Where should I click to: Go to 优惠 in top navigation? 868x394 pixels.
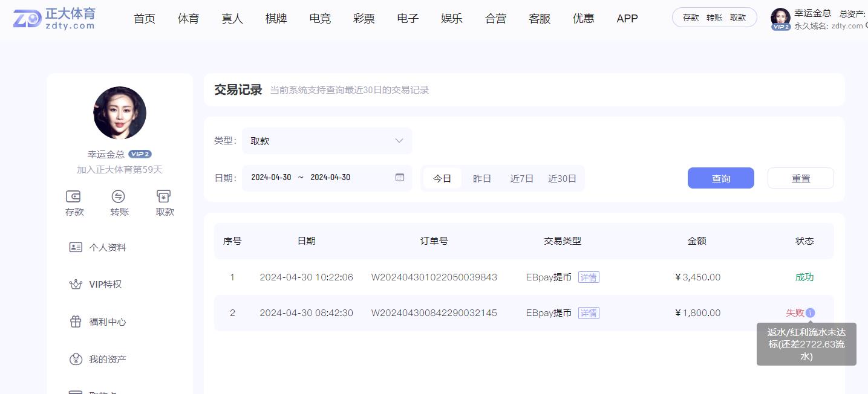point(583,19)
